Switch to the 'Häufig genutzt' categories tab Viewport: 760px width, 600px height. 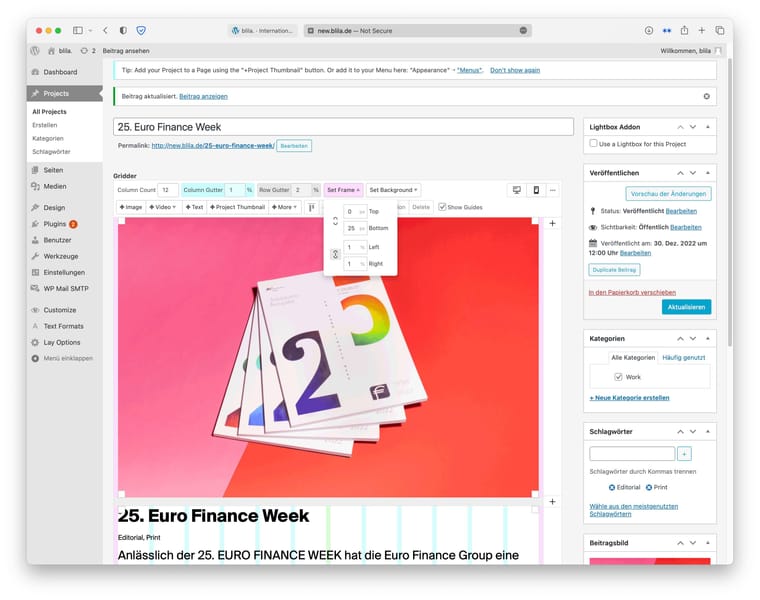click(684, 357)
